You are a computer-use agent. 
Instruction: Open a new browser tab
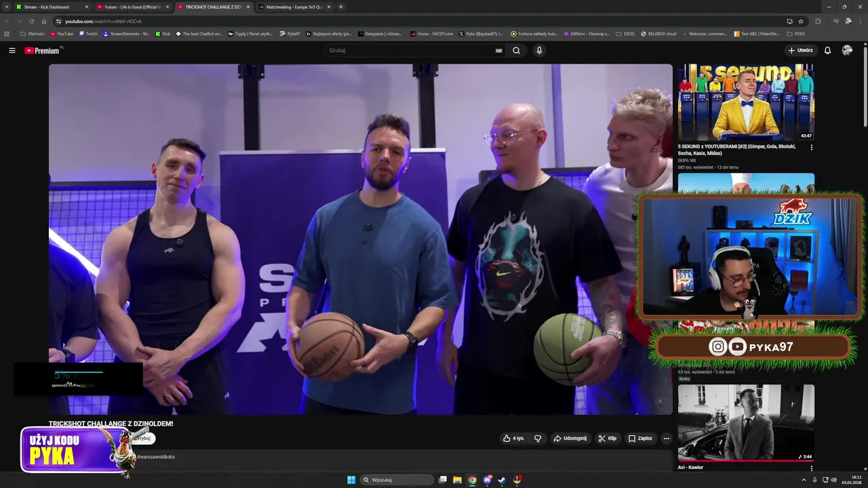point(340,7)
